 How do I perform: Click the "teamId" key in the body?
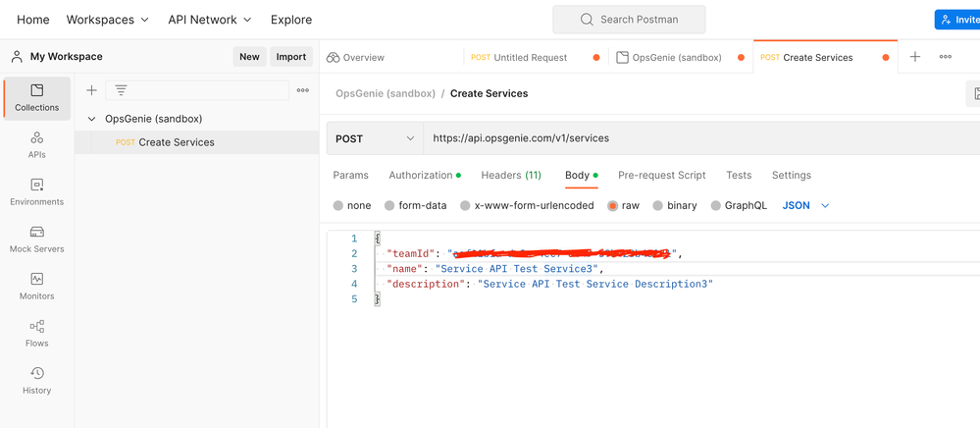click(x=411, y=254)
